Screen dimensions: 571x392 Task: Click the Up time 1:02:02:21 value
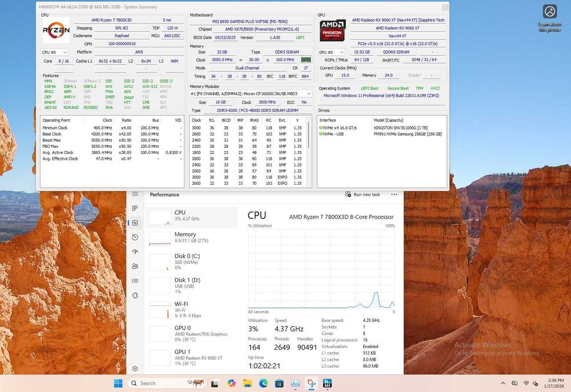(264, 366)
